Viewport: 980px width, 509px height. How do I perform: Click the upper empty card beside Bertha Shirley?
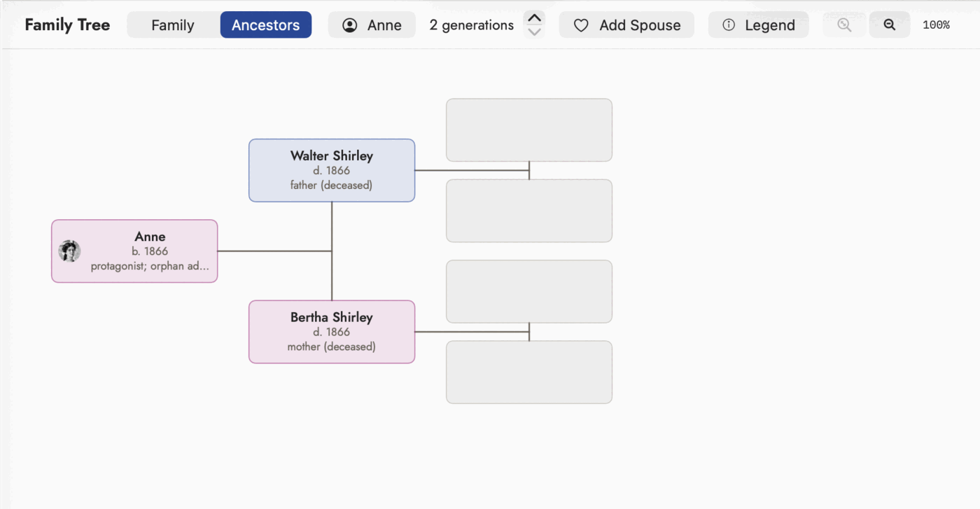point(529,291)
